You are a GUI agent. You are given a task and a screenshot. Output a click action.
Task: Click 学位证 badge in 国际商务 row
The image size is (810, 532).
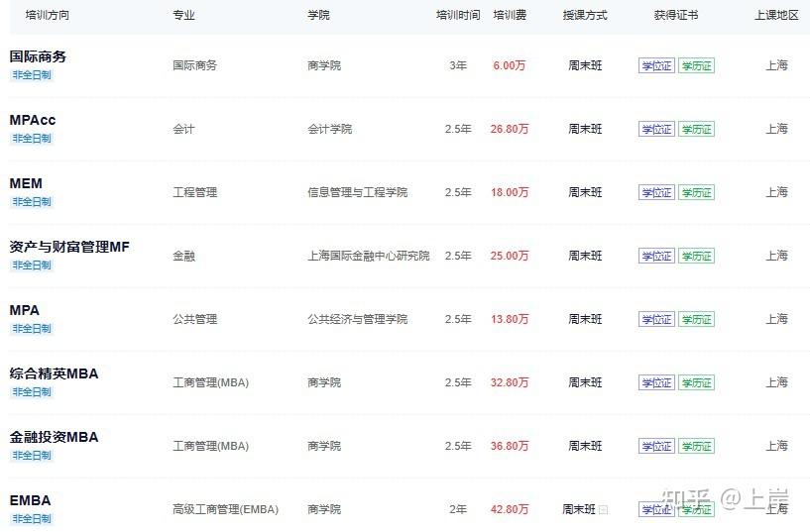(x=656, y=65)
